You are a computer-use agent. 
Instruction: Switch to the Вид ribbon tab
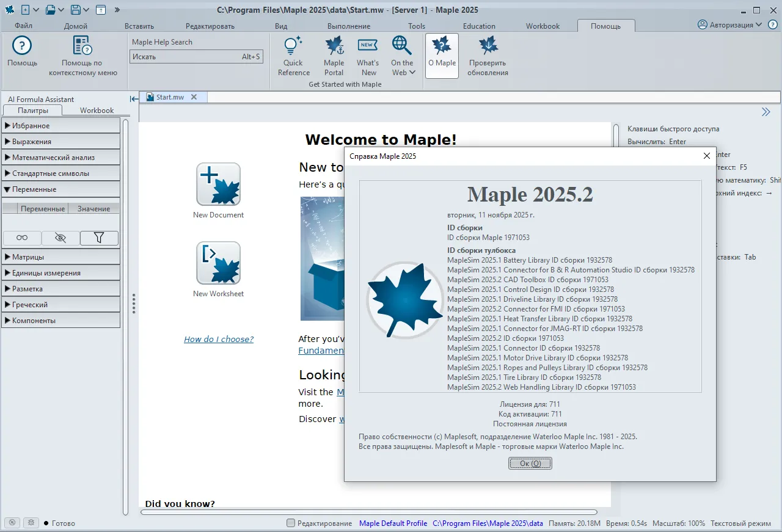281,26
